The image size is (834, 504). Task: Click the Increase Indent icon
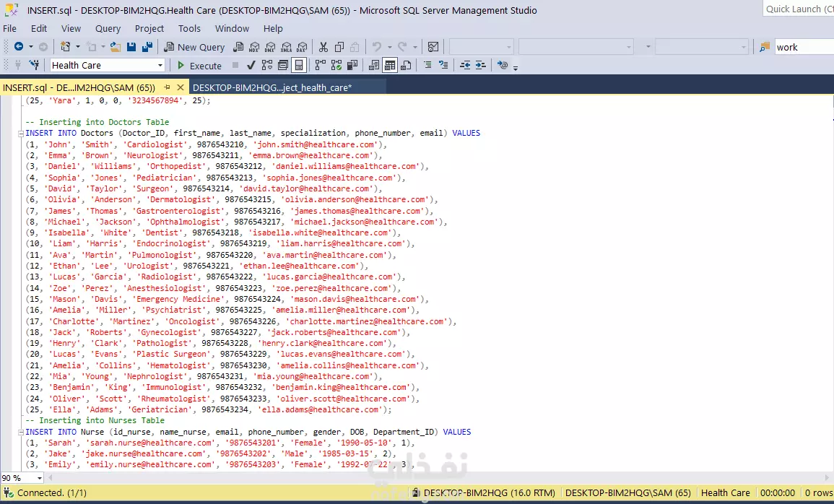coord(480,65)
